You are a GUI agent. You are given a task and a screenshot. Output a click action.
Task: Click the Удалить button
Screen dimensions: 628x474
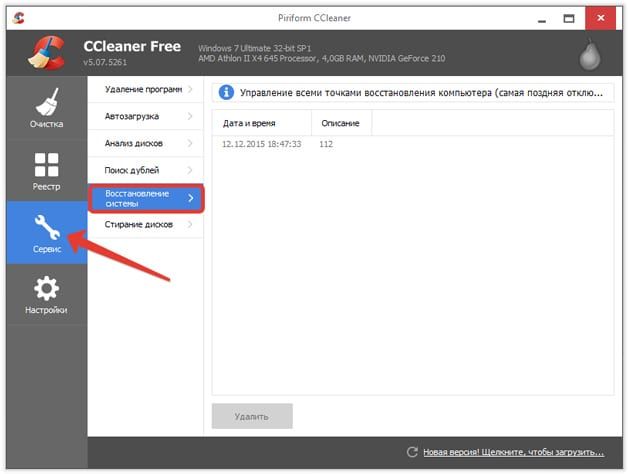[252, 416]
